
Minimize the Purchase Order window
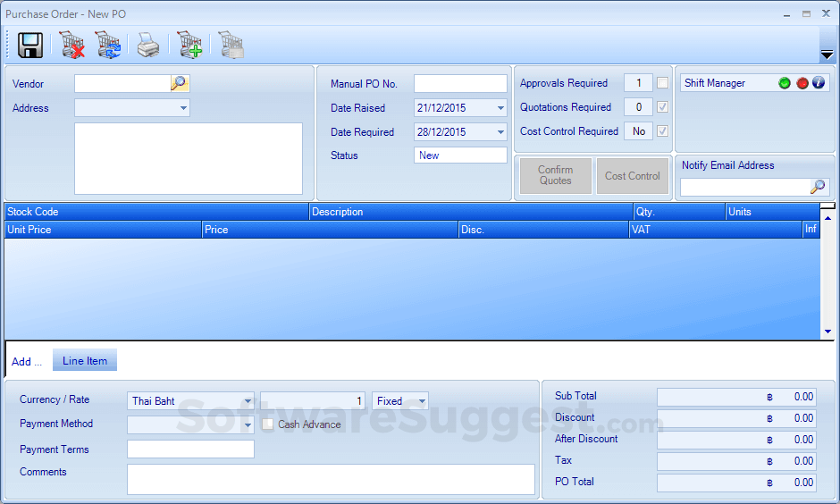pyautogui.click(x=786, y=14)
